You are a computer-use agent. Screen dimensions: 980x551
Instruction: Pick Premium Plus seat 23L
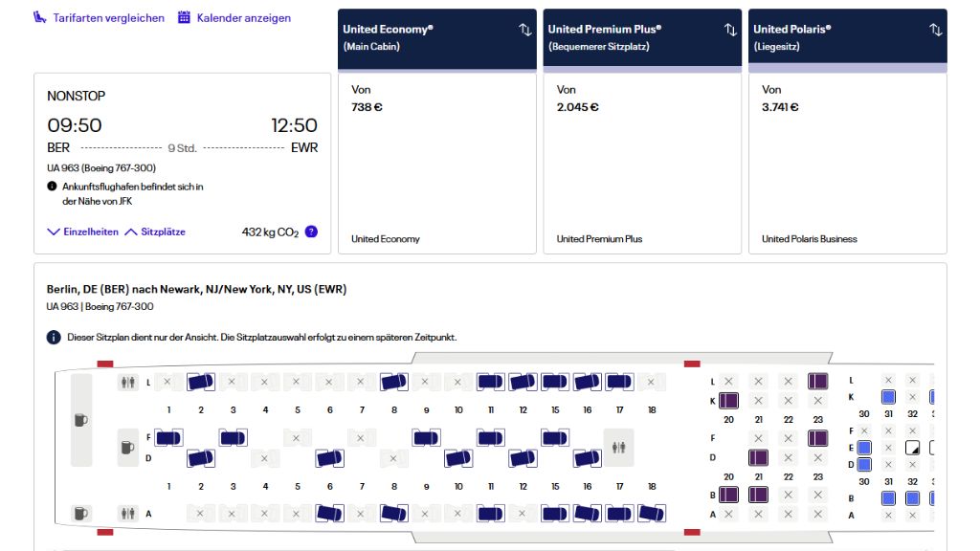(x=817, y=382)
